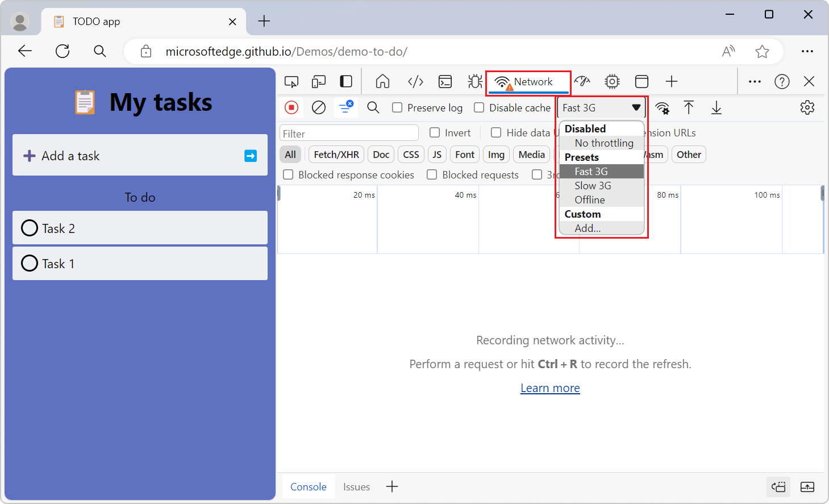Open the Console tool icon in toolbar

(x=445, y=82)
